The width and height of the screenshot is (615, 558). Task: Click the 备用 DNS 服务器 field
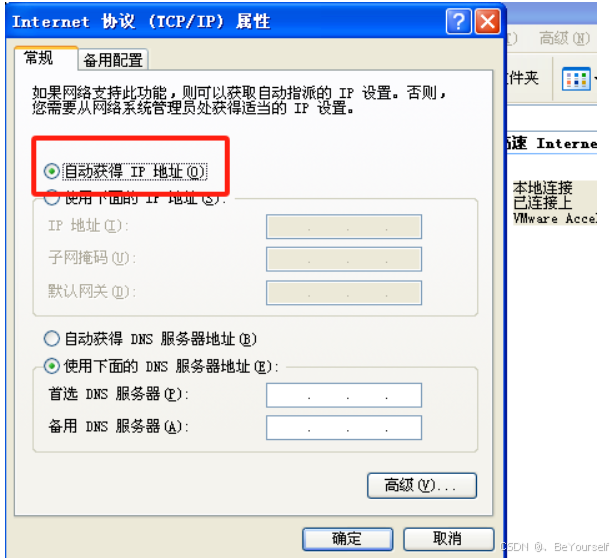344,427
